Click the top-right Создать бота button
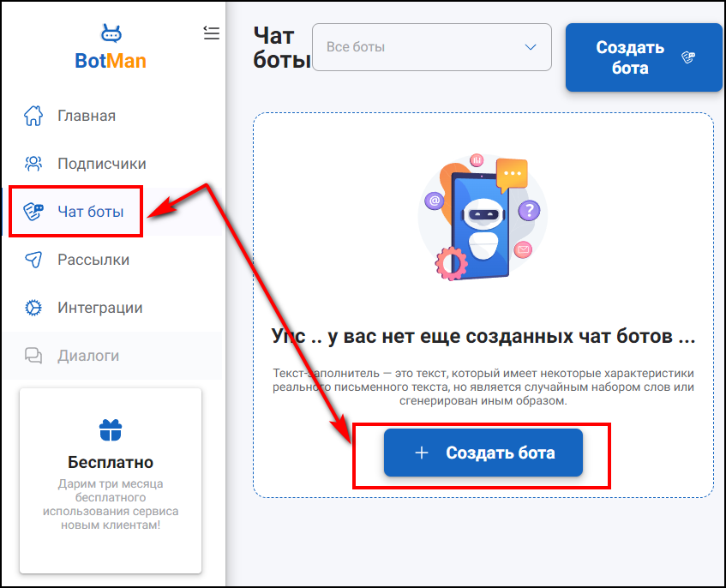Viewport: 726px width, 588px height. [x=644, y=57]
